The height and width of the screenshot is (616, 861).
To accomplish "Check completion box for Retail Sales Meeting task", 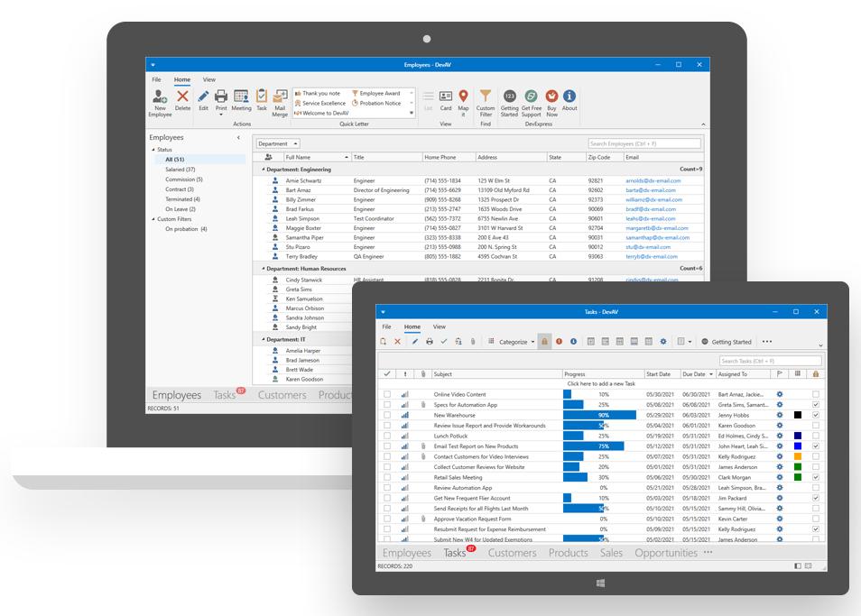I will click(387, 477).
